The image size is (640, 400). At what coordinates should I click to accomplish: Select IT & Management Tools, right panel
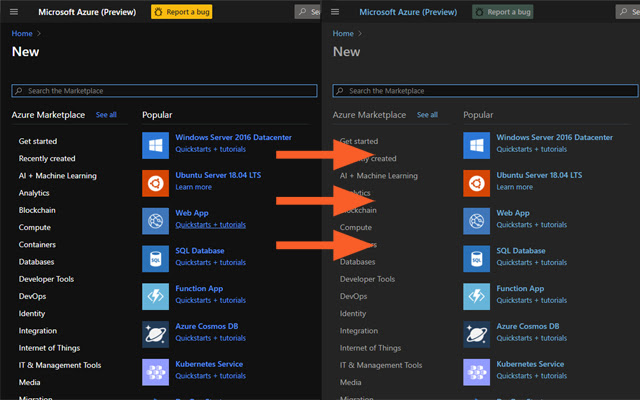coord(381,365)
